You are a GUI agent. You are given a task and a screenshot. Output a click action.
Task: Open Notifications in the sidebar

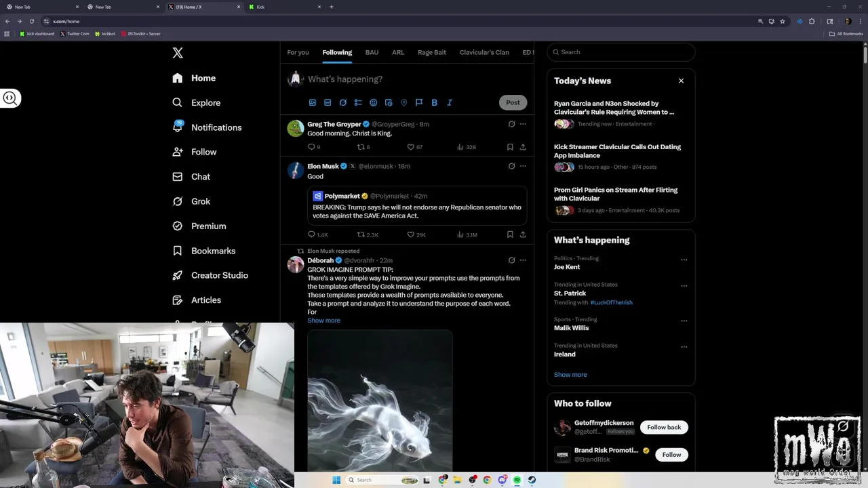tap(207, 127)
